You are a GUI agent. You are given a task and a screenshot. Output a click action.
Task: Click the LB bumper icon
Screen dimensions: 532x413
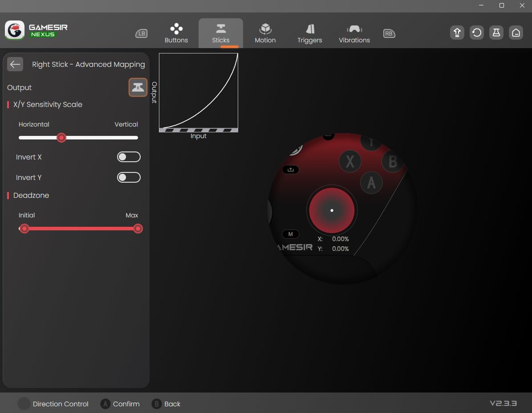click(x=141, y=33)
